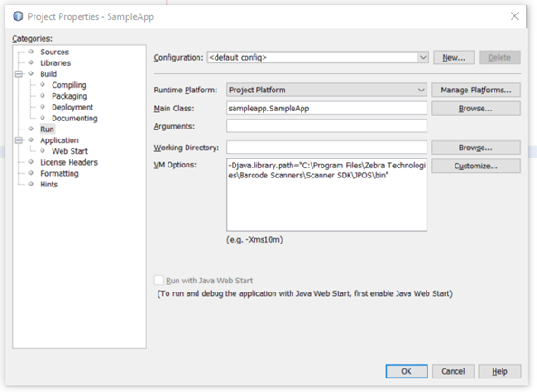Viewport: 537px width, 392px height.
Task: Click into the Arguments input field
Action: click(327, 126)
